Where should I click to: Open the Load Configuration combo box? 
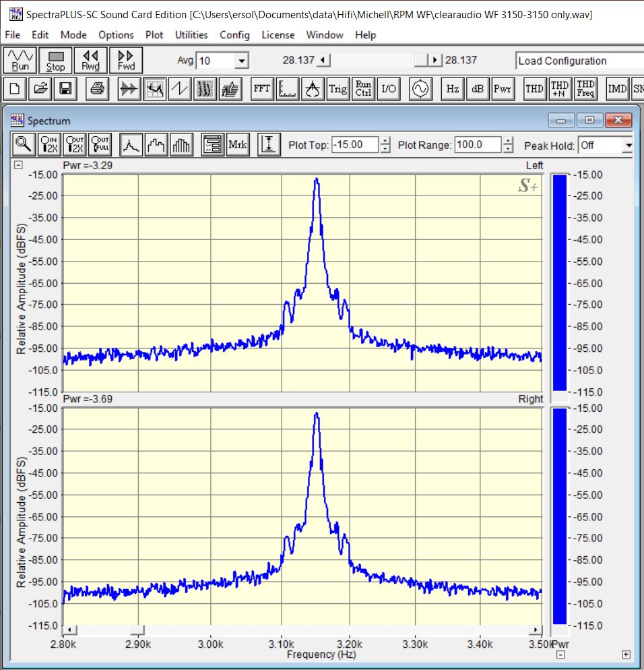(579, 61)
